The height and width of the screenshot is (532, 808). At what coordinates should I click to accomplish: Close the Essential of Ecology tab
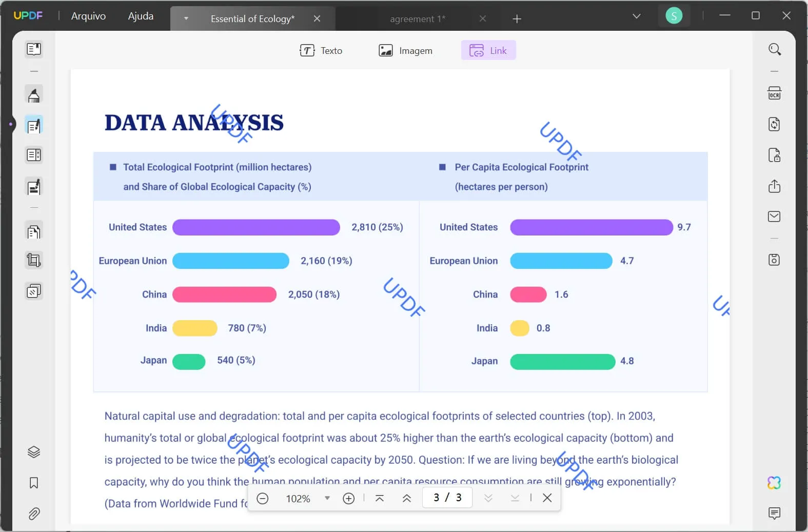pos(317,18)
